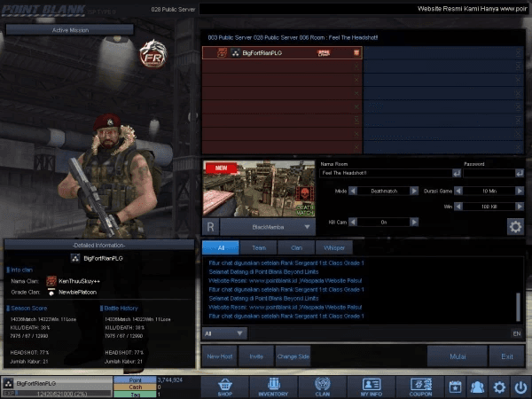This screenshot has width=532, height=399.
Task: Click the Mulai start button
Action: click(x=458, y=356)
